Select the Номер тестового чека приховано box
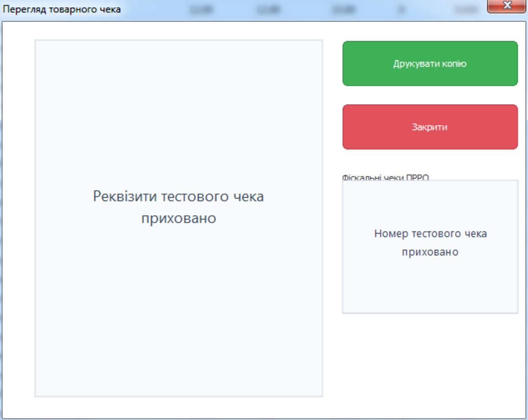The width and height of the screenshot is (528, 420). click(431, 247)
